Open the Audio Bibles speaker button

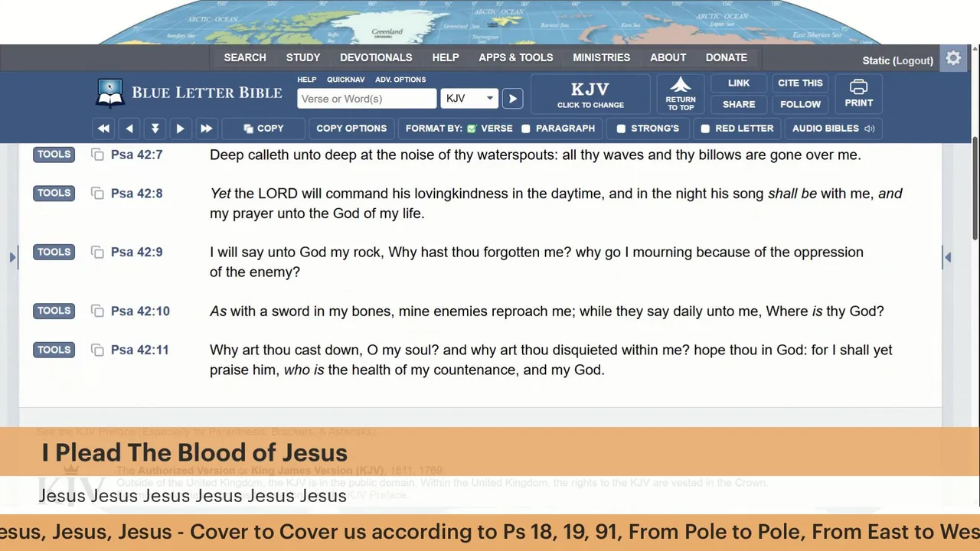point(833,129)
